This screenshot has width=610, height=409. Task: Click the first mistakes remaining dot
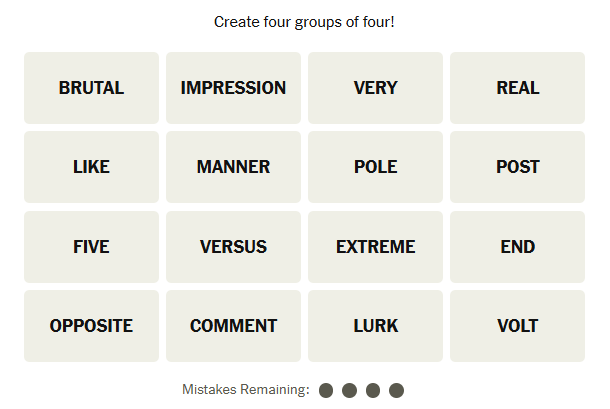pos(326,390)
